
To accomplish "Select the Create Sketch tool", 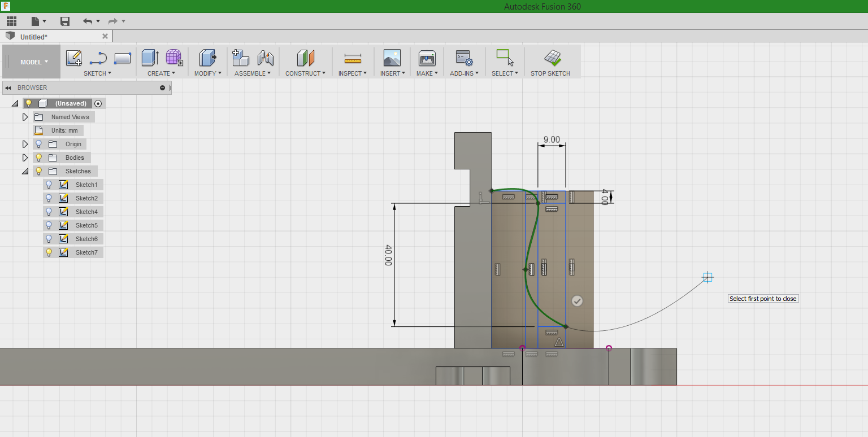I will pos(73,58).
